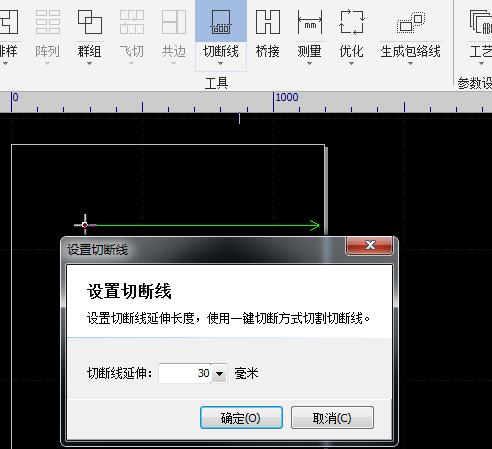
Task: Confirm with the 确定(O) button
Action: click(x=241, y=418)
